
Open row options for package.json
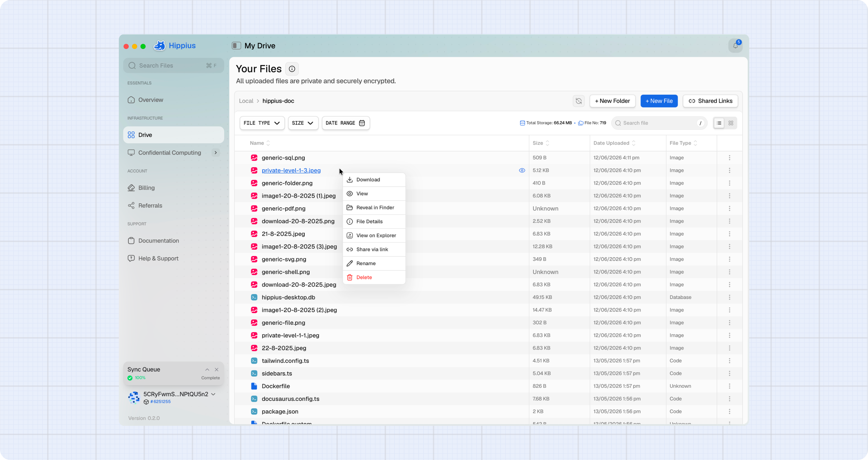coord(729,411)
